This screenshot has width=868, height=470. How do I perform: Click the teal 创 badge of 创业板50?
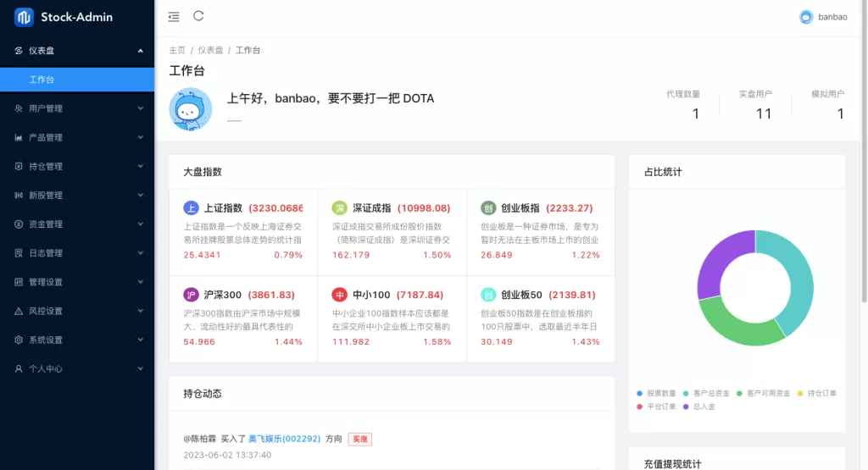point(488,295)
